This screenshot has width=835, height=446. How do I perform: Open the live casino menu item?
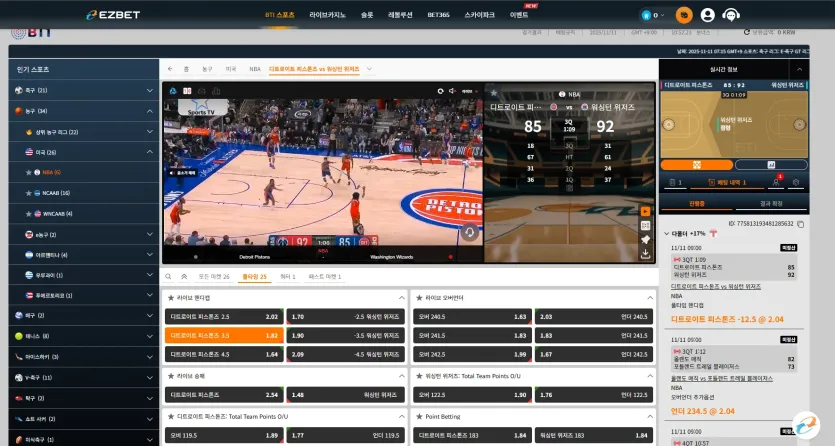tap(328, 15)
